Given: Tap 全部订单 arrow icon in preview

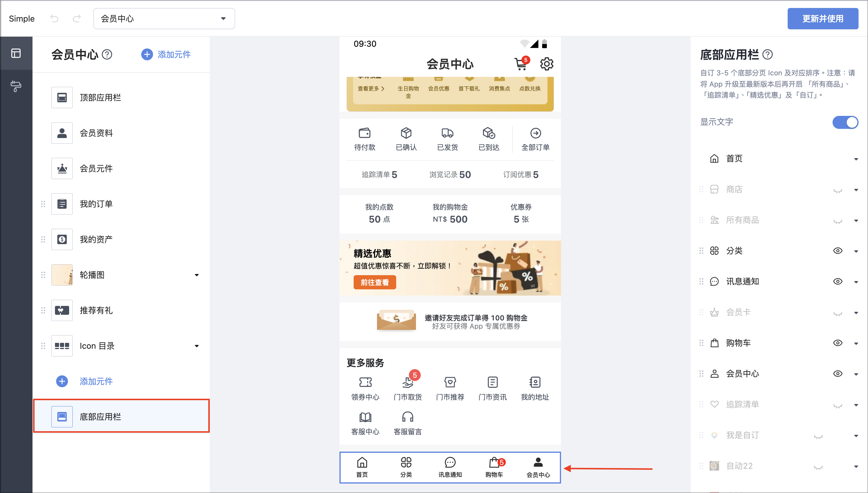Looking at the screenshot, I should tap(535, 133).
